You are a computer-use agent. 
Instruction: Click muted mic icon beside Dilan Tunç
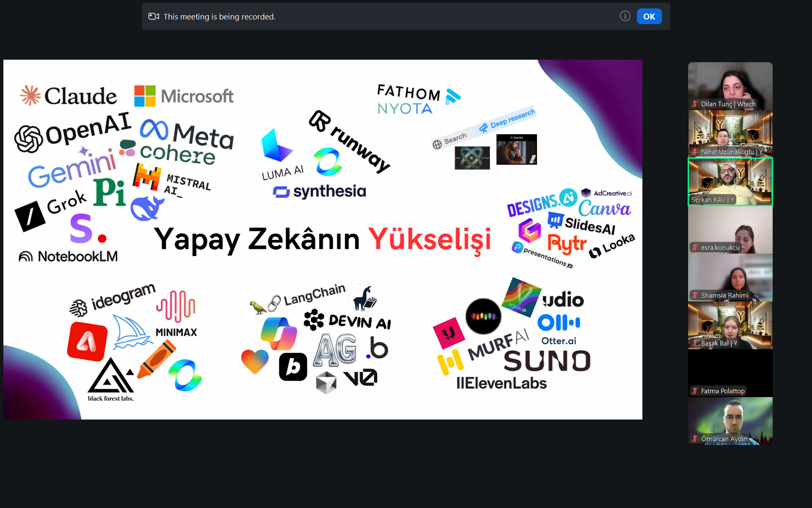(x=695, y=104)
